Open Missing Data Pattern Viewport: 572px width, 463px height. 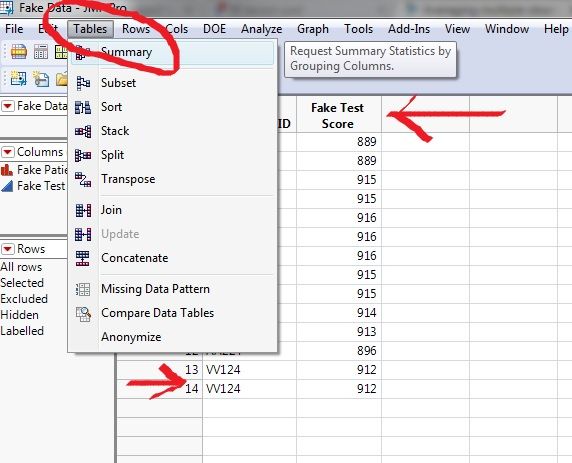[172, 289]
